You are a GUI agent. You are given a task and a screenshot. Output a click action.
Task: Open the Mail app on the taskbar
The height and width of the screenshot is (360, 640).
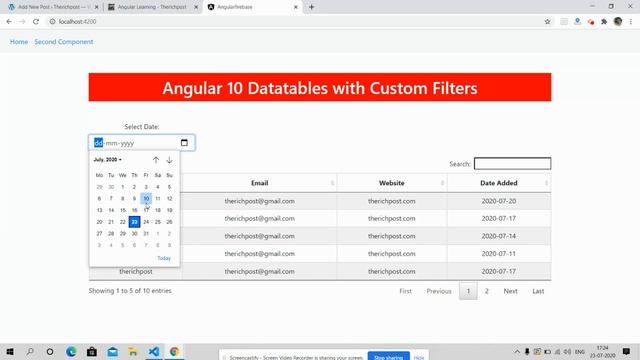click(x=113, y=351)
